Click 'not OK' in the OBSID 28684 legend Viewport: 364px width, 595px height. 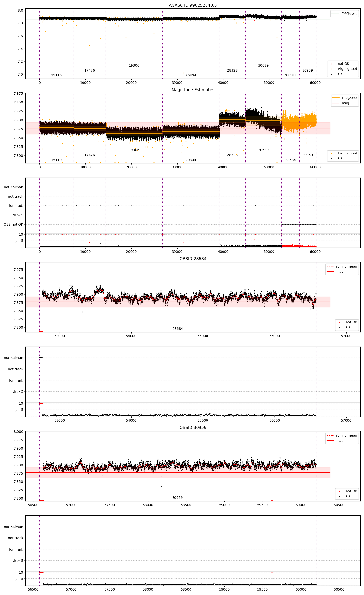click(351, 322)
